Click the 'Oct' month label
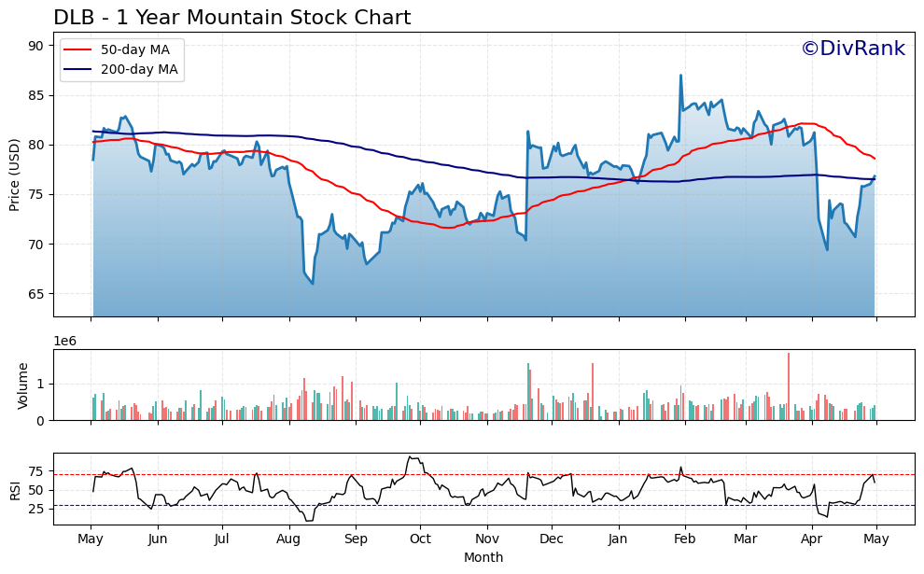 tap(420, 539)
